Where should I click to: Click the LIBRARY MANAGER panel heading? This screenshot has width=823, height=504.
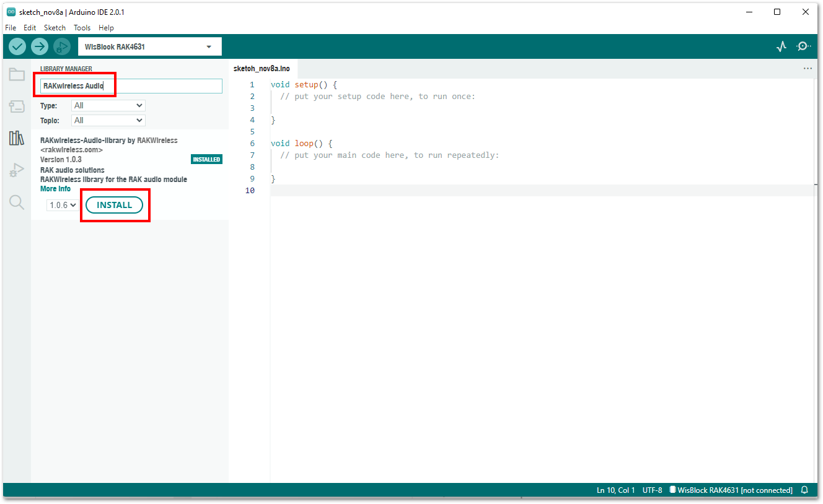click(66, 69)
